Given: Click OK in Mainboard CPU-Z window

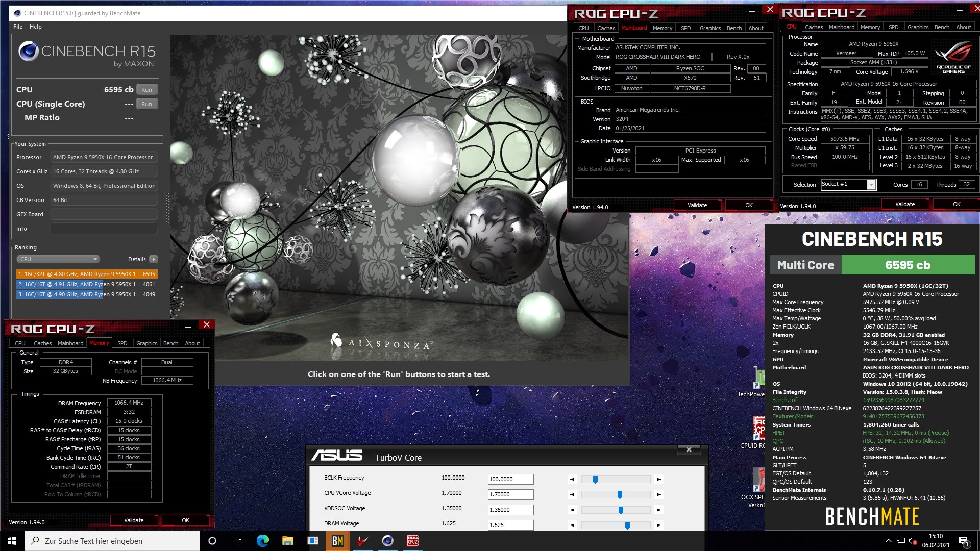Looking at the screenshot, I should point(749,205).
